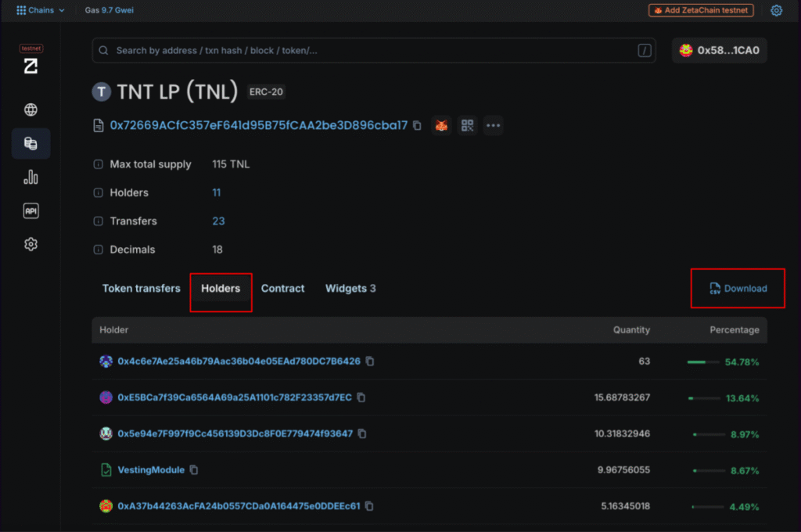Open the tokens icon in sidebar
Screen dimensions: 801x532
[31, 144]
